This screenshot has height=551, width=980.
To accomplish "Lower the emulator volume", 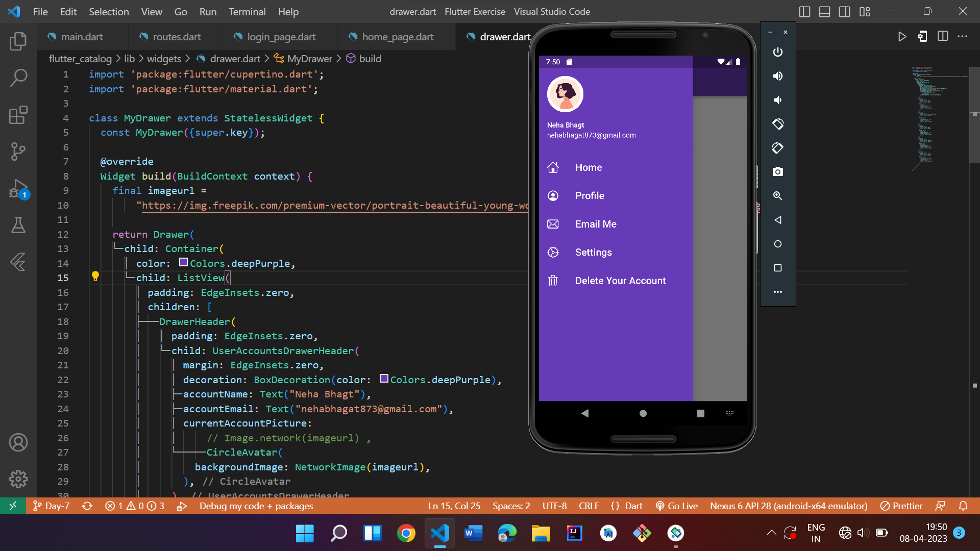I will [777, 100].
